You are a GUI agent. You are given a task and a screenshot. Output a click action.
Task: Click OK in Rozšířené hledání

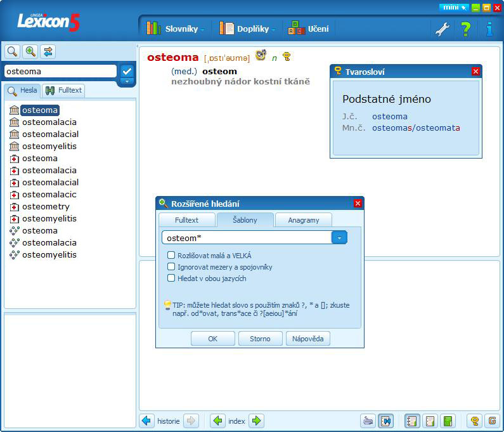coord(213,338)
